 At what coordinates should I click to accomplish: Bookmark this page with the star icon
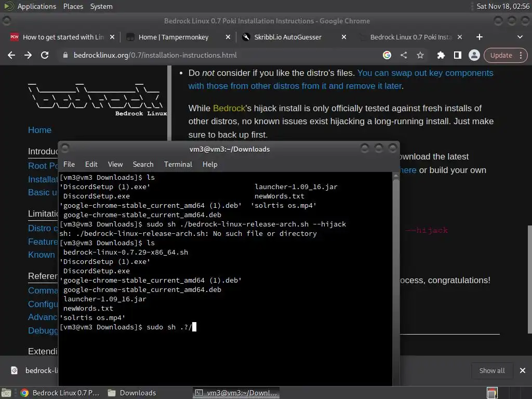coord(420,55)
